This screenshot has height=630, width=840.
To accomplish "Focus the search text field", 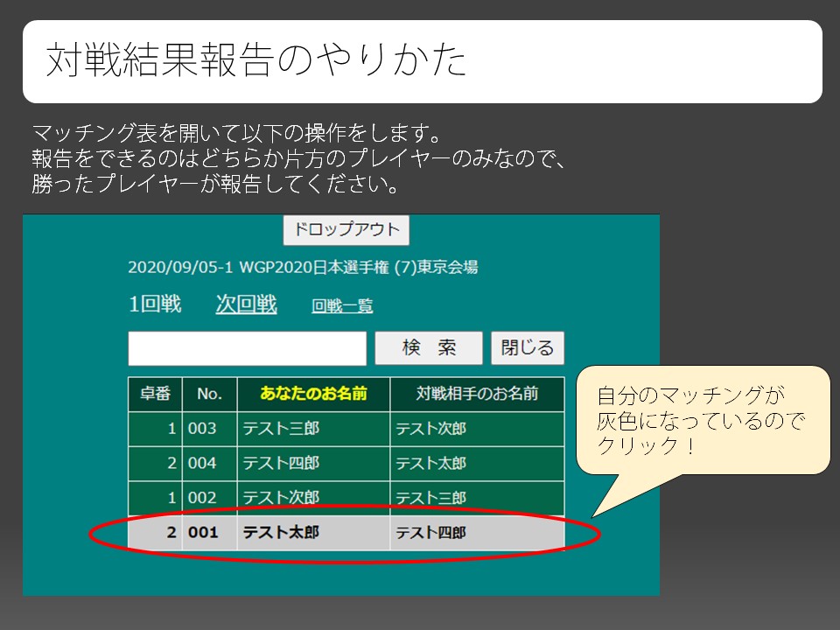I will (247, 348).
